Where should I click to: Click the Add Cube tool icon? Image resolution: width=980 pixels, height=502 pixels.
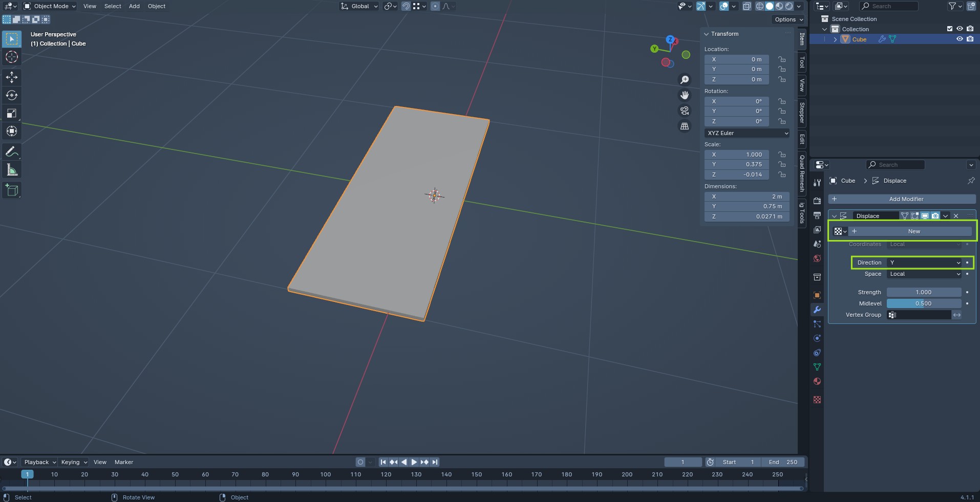tap(12, 190)
